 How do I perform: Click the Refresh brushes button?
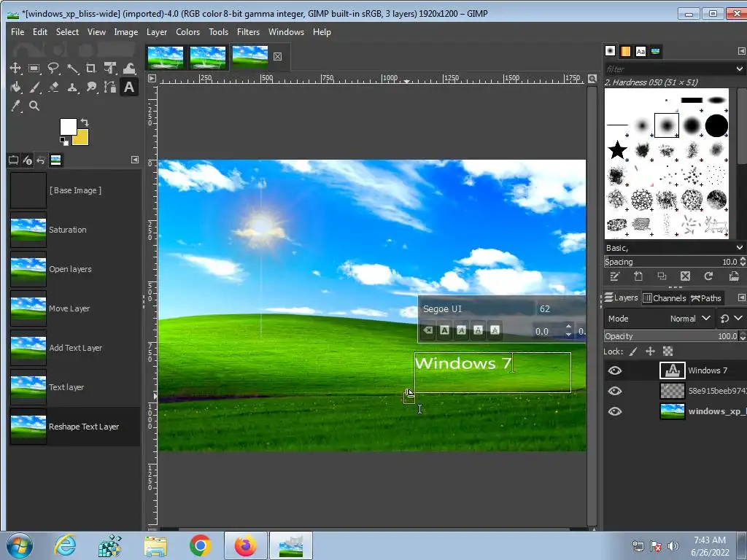pyautogui.click(x=708, y=276)
